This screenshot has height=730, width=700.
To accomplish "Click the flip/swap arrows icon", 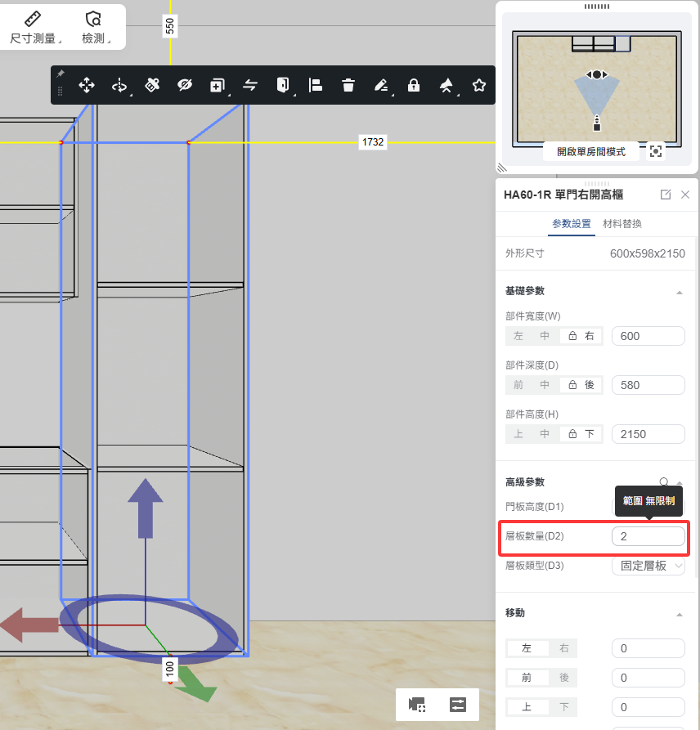I will tap(250, 85).
